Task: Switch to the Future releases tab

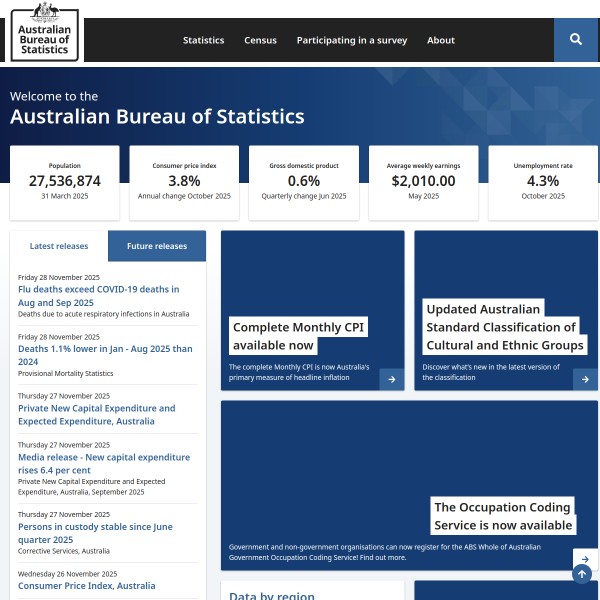Action: click(x=157, y=246)
